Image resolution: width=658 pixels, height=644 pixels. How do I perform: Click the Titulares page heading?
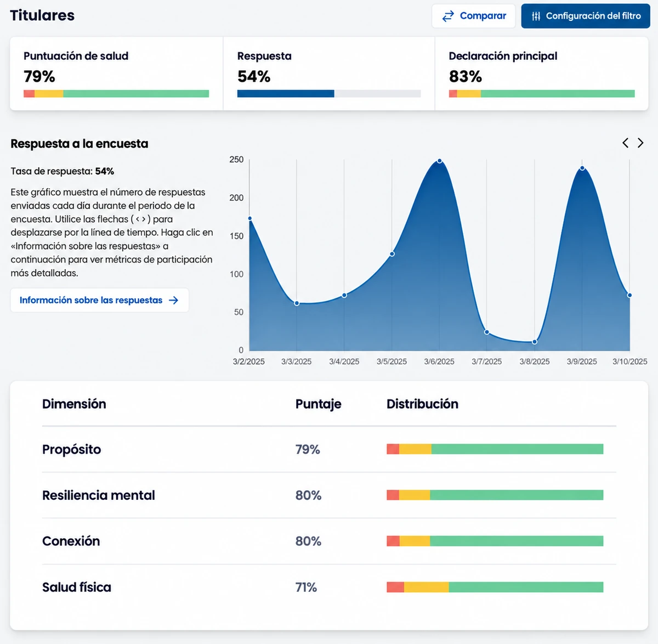coord(42,15)
